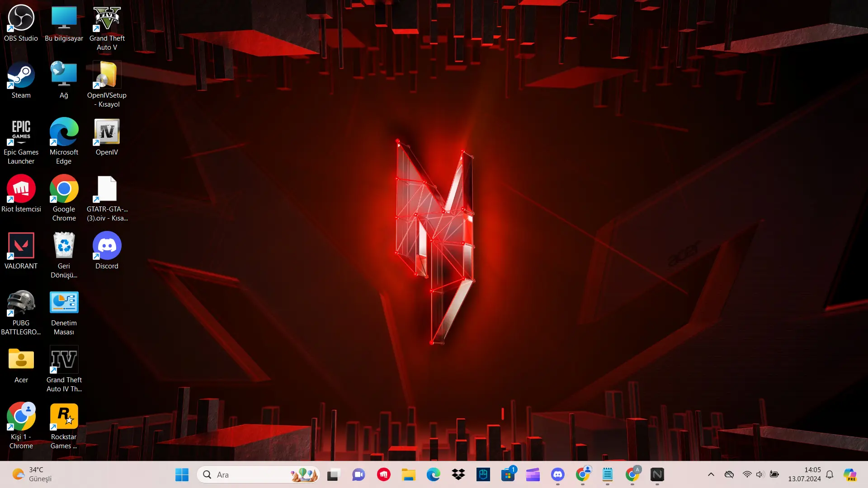Select Acer user folder icon
This screenshot has width=868, height=488.
21,365
